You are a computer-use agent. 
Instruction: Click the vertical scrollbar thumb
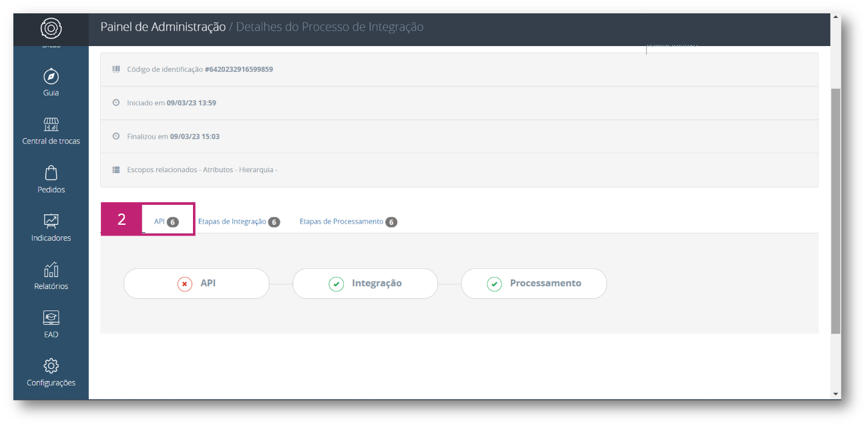[836, 211]
